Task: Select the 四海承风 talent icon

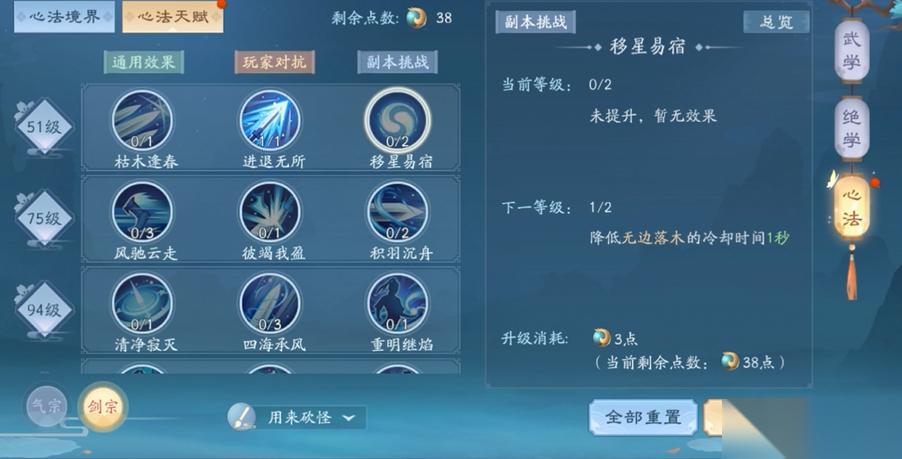Action: [x=270, y=304]
